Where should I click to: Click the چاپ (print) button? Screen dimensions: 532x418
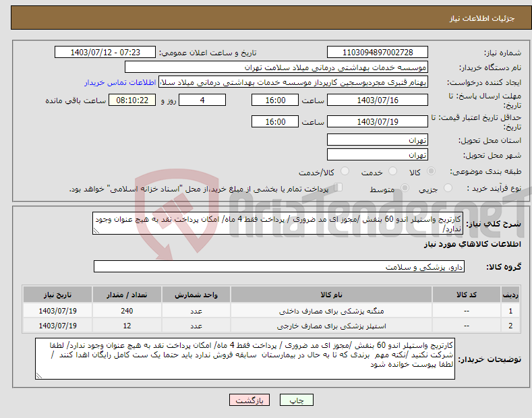coord(296,400)
